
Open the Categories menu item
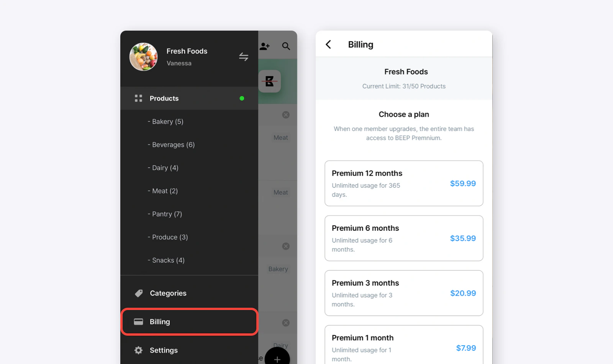189,293
